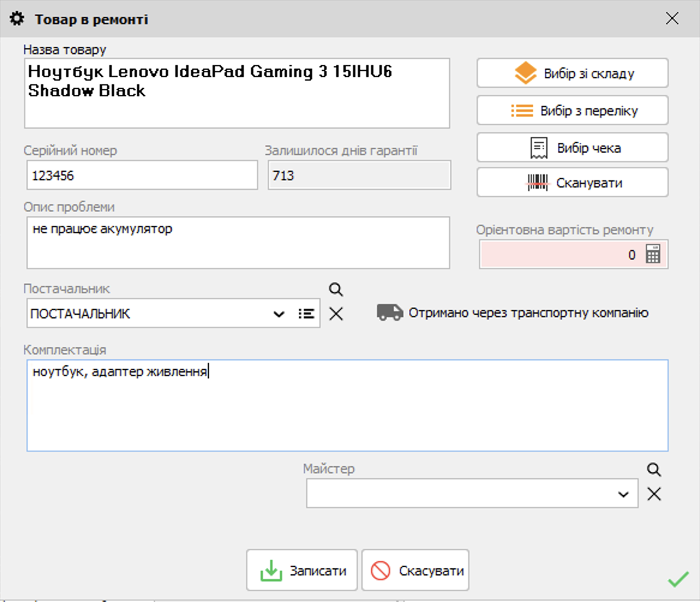700x602 pixels.
Task: Click the green checkmark in bottom corner
Action: click(x=678, y=579)
